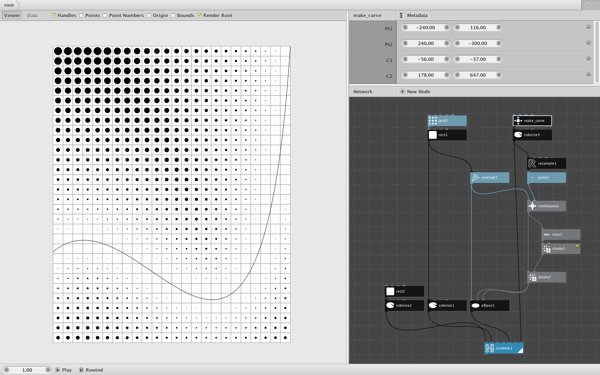600x375 pixels.
Task: Select the colorize2 node icon
Action: pyautogui.click(x=390, y=305)
